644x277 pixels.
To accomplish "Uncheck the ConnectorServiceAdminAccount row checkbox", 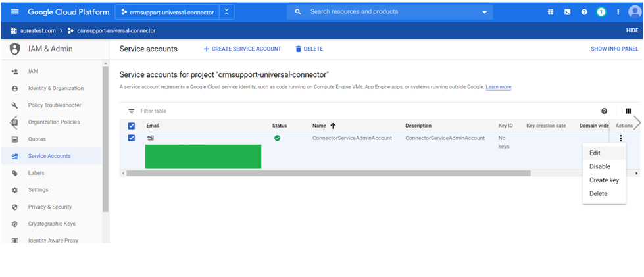I will (132, 138).
